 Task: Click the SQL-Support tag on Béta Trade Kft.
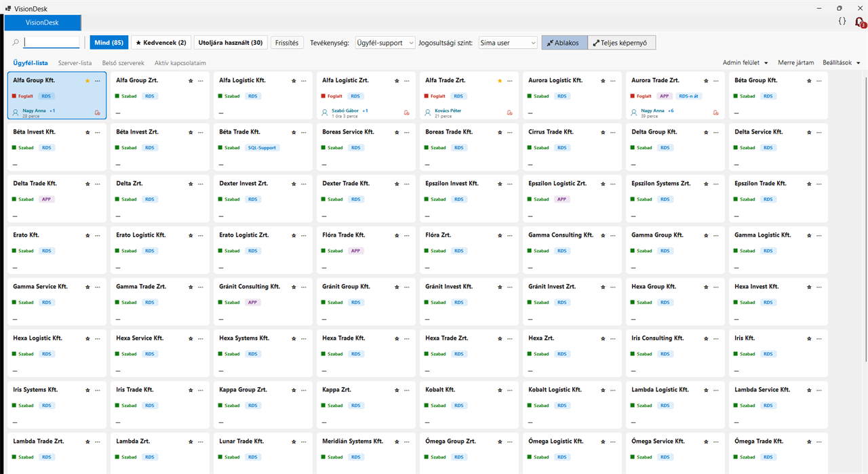coord(262,148)
